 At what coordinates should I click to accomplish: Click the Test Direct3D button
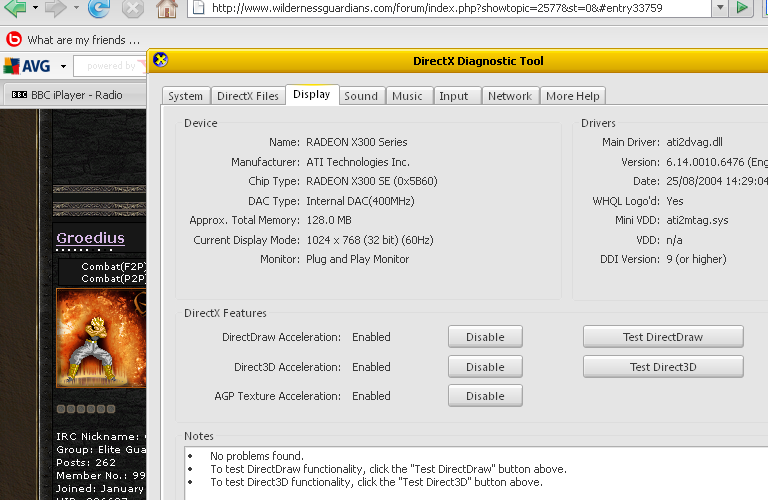[x=663, y=367]
